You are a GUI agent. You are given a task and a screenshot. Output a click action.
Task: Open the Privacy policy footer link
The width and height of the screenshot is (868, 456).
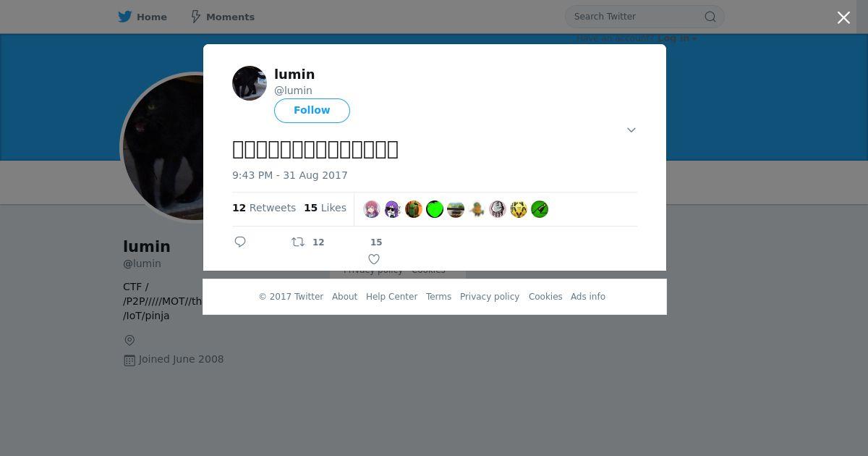pos(490,297)
